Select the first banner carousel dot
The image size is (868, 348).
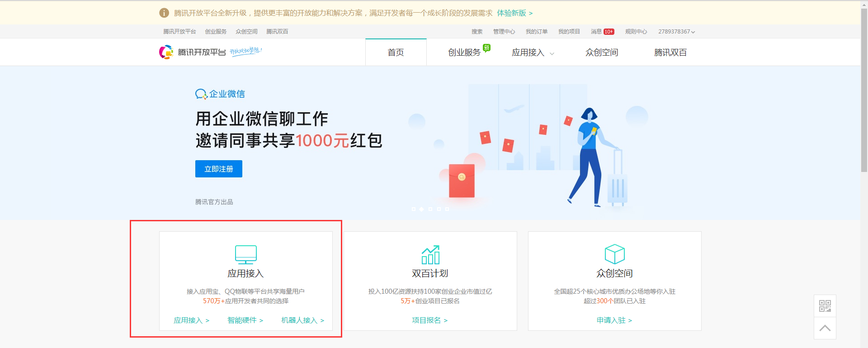click(413, 209)
